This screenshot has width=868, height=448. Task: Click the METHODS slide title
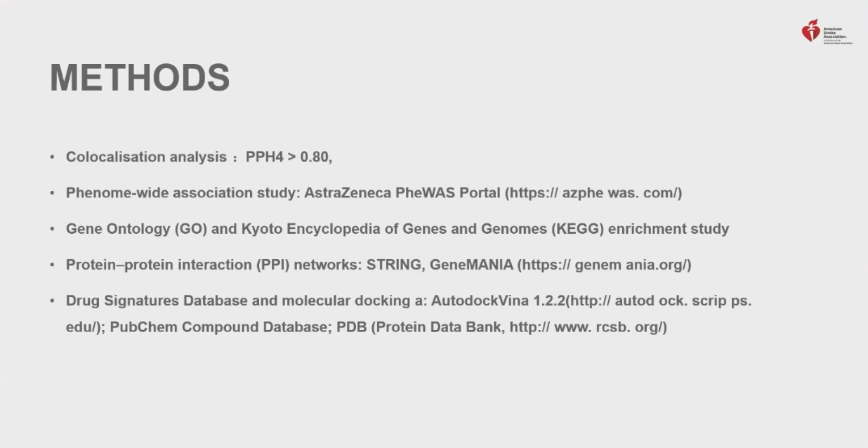point(140,77)
